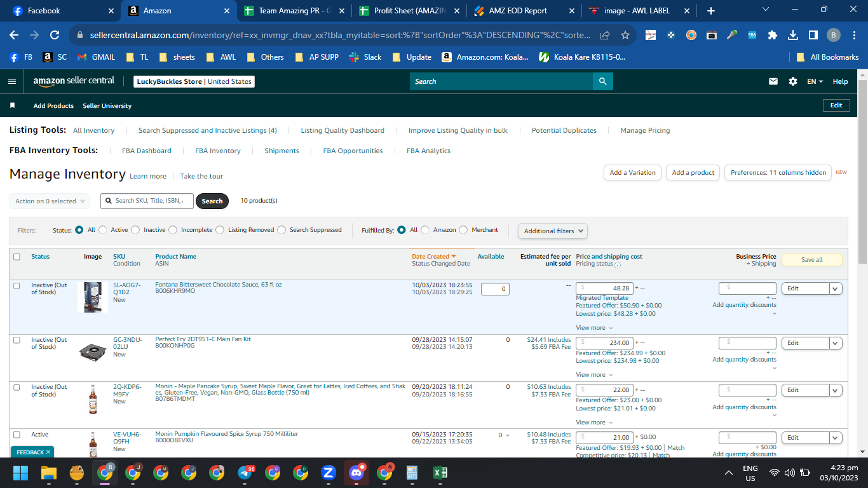Open Preferences: 11 columns hidden

pyautogui.click(x=778, y=173)
